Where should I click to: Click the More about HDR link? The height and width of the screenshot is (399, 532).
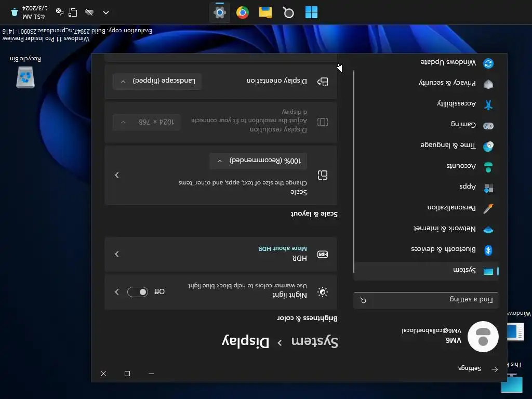pyautogui.click(x=282, y=249)
